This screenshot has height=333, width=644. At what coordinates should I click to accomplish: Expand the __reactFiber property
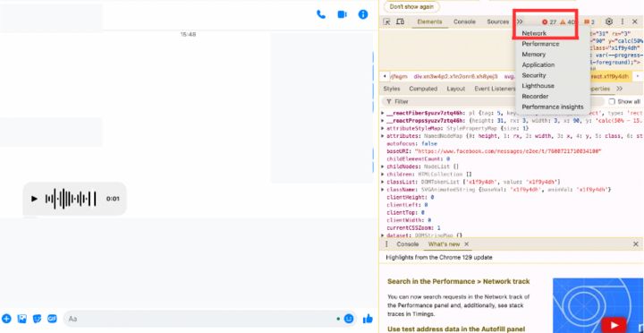pos(383,113)
